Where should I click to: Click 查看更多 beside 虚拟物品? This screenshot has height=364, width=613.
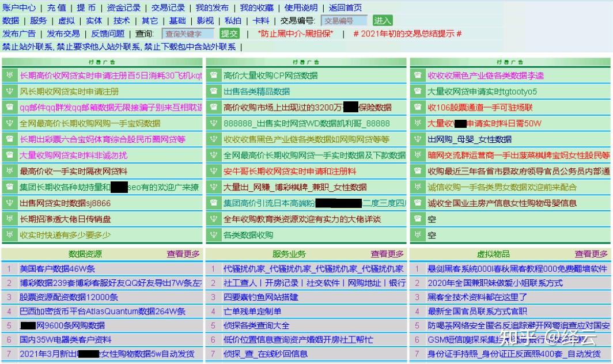pyautogui.click(x=591, y=254)
